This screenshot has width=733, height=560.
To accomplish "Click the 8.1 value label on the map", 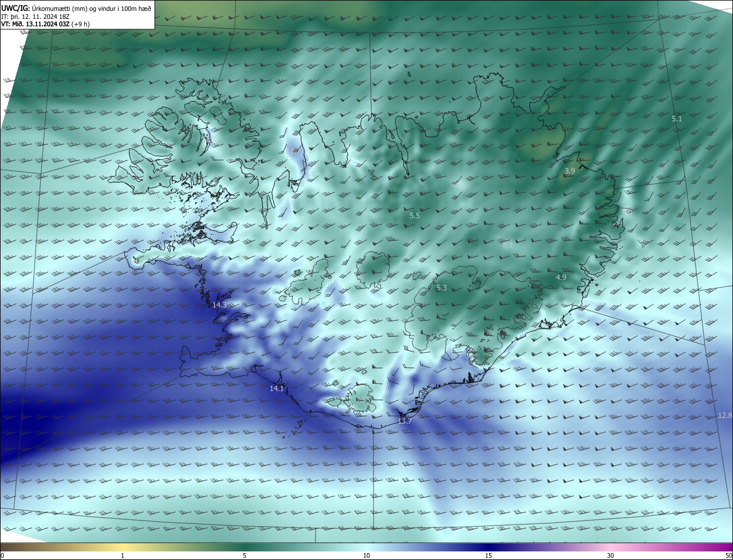I will (508, 245).
